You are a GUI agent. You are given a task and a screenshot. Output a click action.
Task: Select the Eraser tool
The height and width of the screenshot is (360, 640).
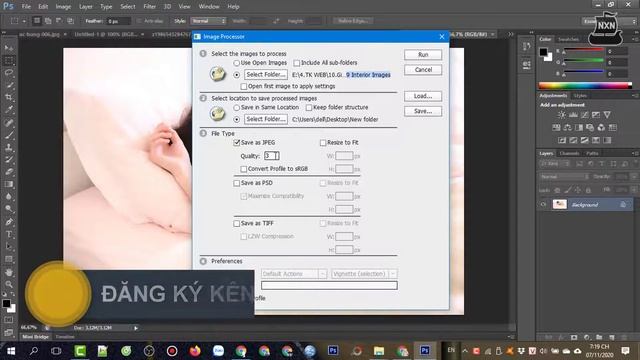9,172
